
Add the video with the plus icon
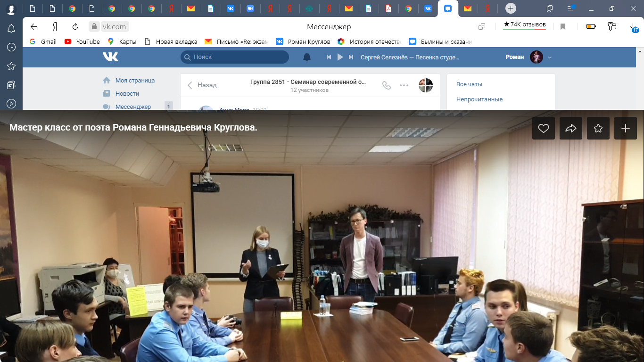coord(626,128)
